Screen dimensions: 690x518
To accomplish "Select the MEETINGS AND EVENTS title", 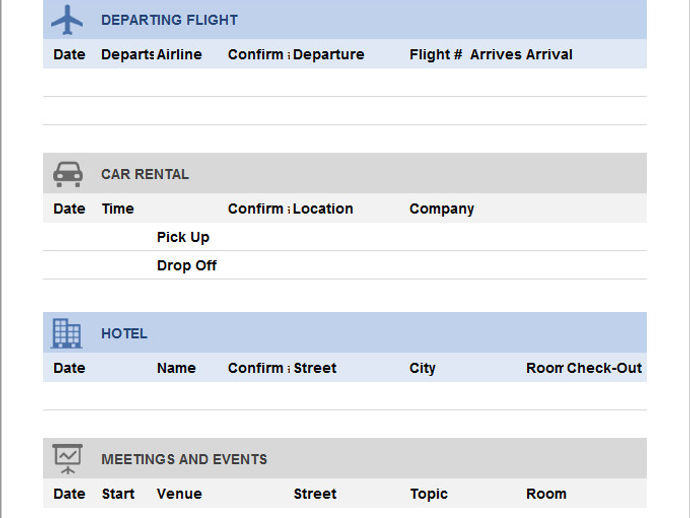I will pyautogui.click(x=184, y=459).
